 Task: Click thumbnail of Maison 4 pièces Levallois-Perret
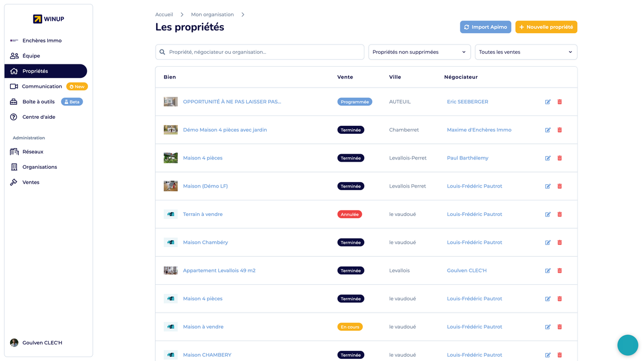(171, 158)
